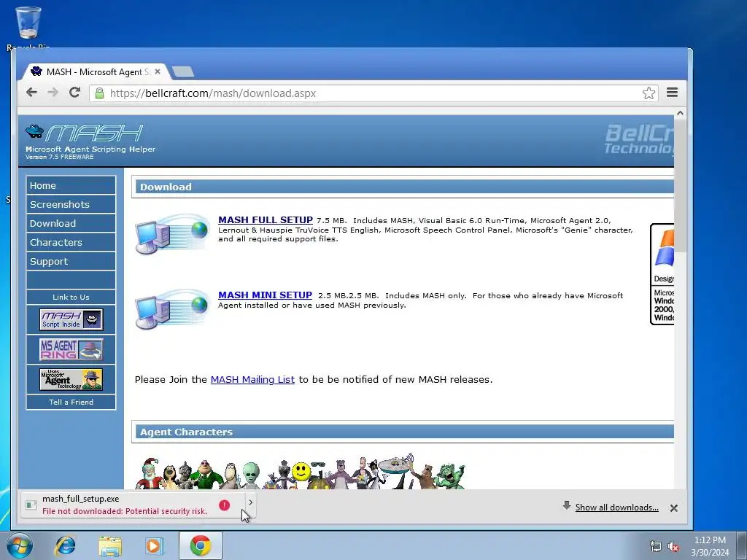Click the Chrome icon in the taskbar
Image resolution: width=747 pixels, height=560 pixels.
pos(200,545)
